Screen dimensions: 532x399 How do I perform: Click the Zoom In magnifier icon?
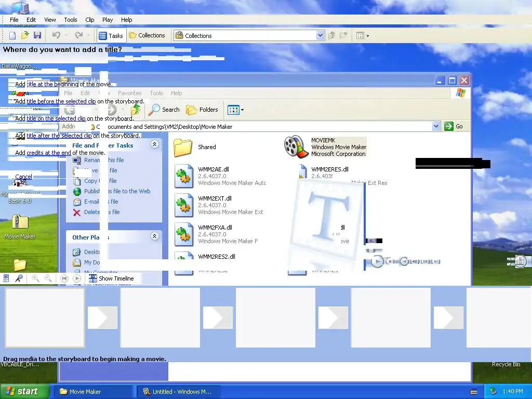click(35, 278)
